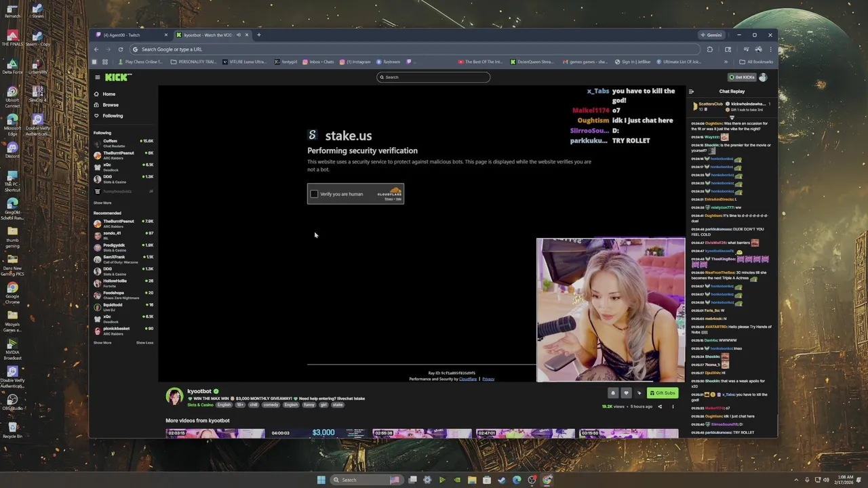The image size is (868, 488).
Task: Open Predigyddk channel in Recommended
Action: click(x=123, y=247)
